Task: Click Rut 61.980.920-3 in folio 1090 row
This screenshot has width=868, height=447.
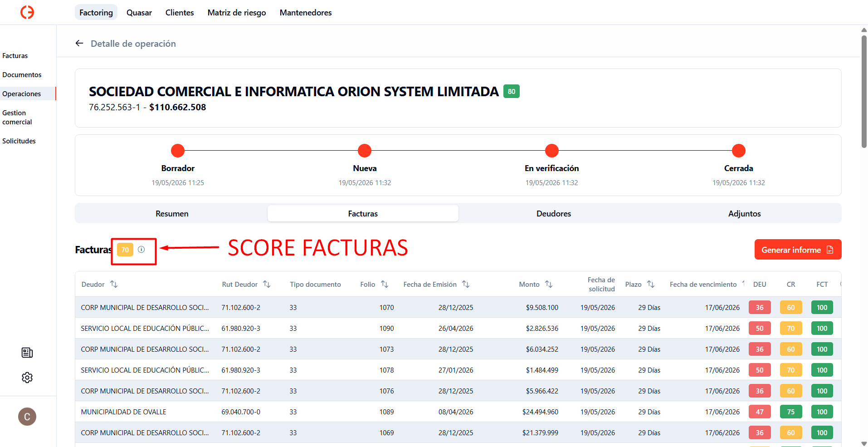Action: (x=241, y=328)
